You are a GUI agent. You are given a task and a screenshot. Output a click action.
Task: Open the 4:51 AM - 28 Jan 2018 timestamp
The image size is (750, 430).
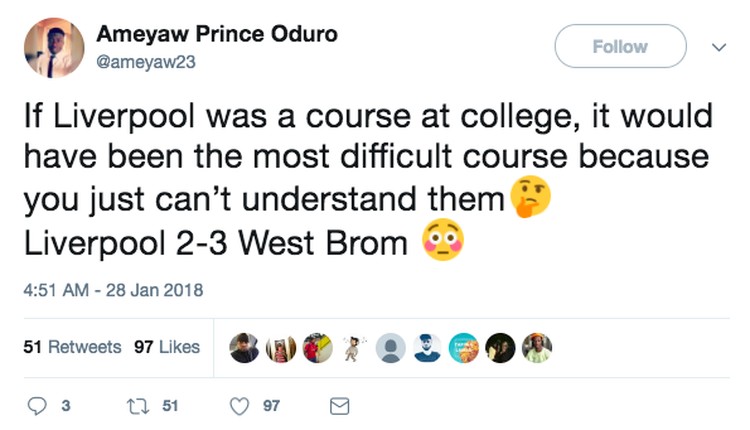pos(112,291)
